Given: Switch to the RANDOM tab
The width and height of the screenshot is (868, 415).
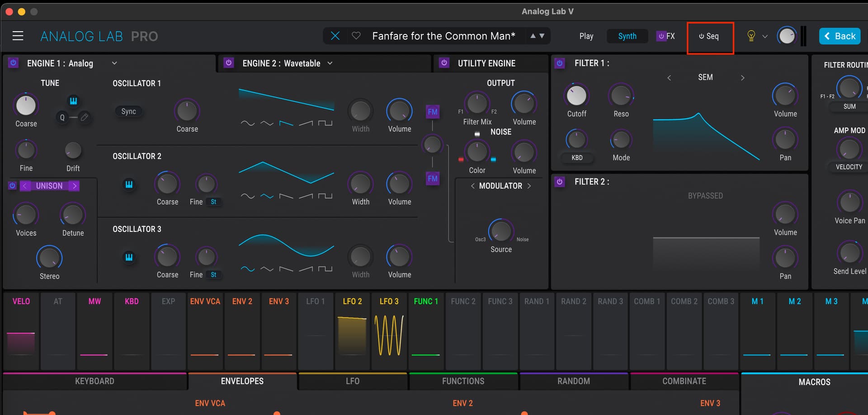Looking at the screenshot, I should pos(574,381).
